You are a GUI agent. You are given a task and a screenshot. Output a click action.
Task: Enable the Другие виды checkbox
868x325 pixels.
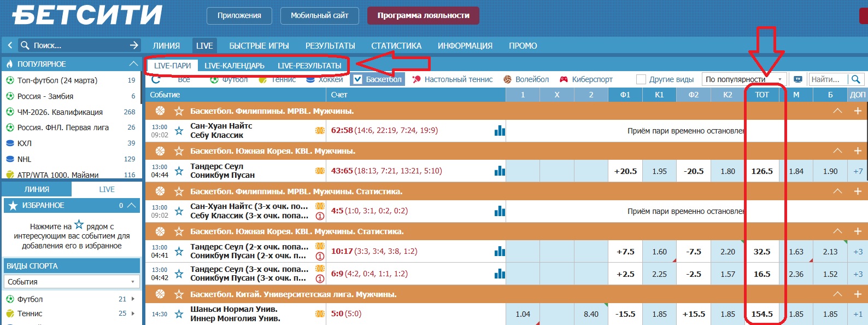pyautogui.click(x=641, y=79)
